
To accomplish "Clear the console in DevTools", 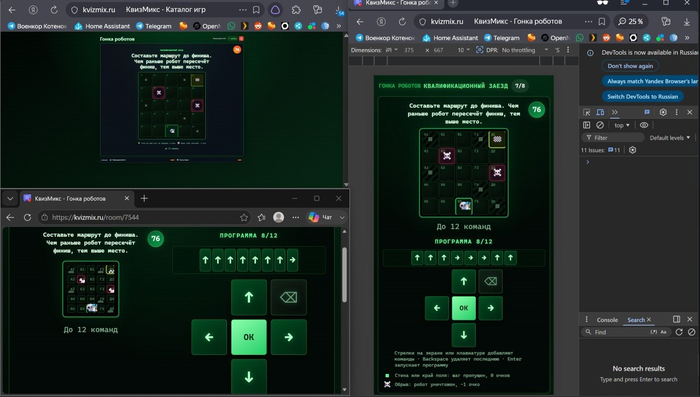I will click(x=600, y=125).
